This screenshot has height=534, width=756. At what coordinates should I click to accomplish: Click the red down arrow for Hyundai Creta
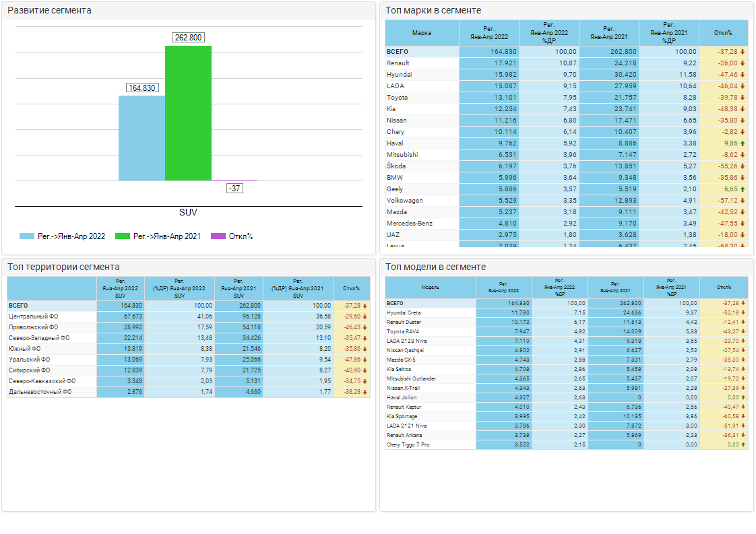[x=743, y=313]
